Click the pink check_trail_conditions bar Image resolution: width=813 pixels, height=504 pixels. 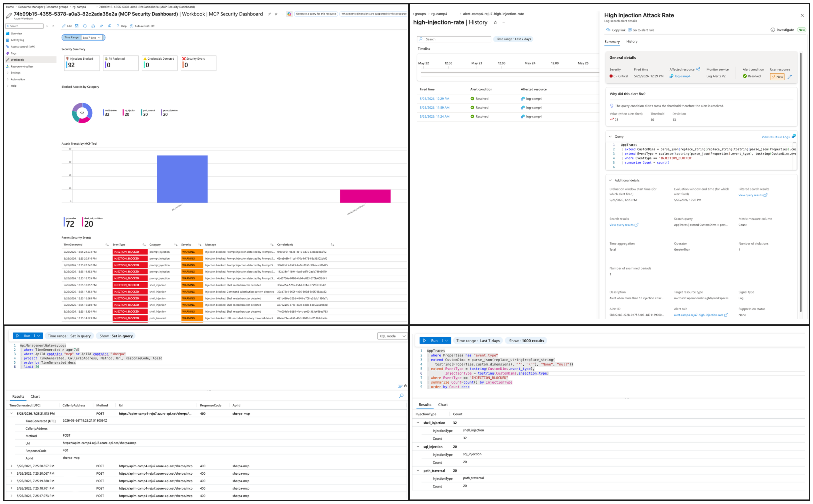(365, 196)
